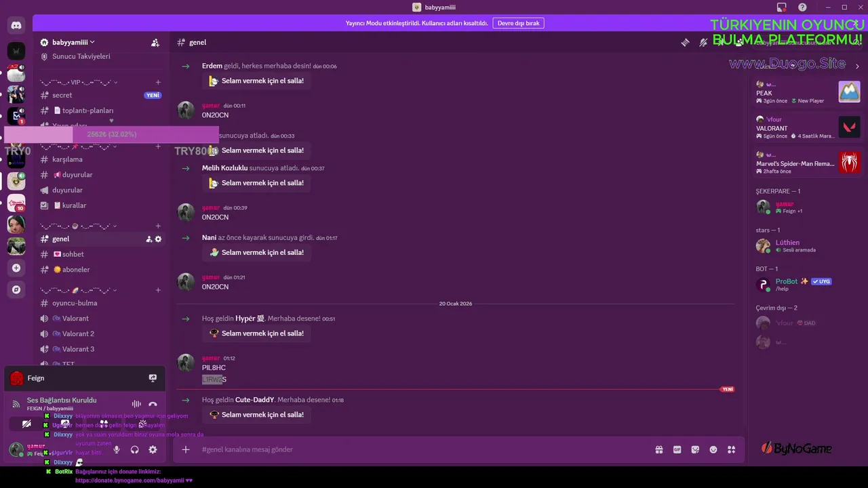Image resolution: width=868 pixels, height=488 pixels.
Task: Open the aboneler channel
Action: (100, 270)
